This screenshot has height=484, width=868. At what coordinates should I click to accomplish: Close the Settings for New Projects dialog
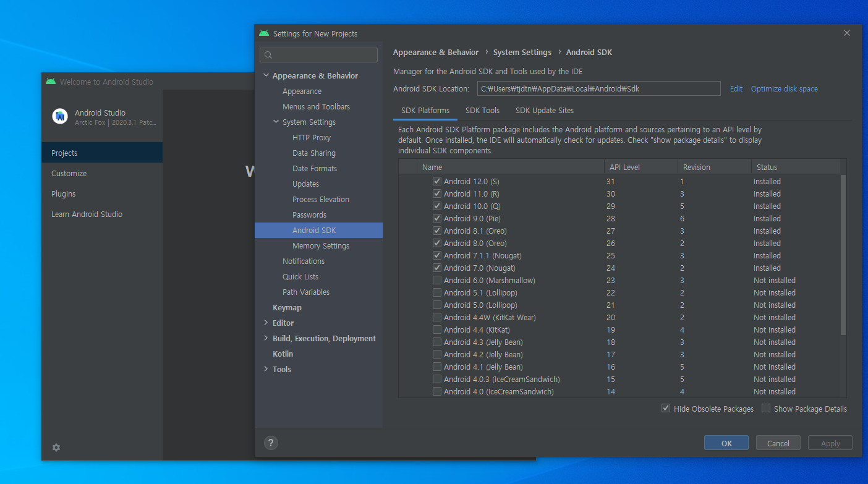(847, 33)
